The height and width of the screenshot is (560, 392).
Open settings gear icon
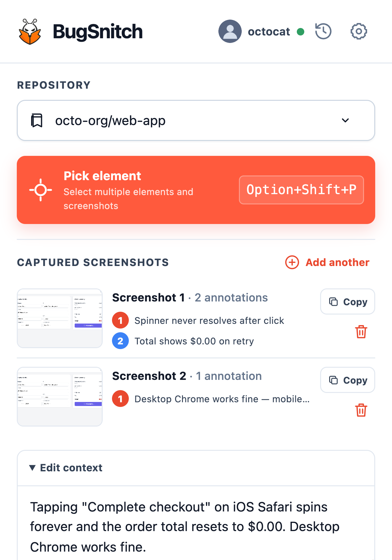pos(359,31)
